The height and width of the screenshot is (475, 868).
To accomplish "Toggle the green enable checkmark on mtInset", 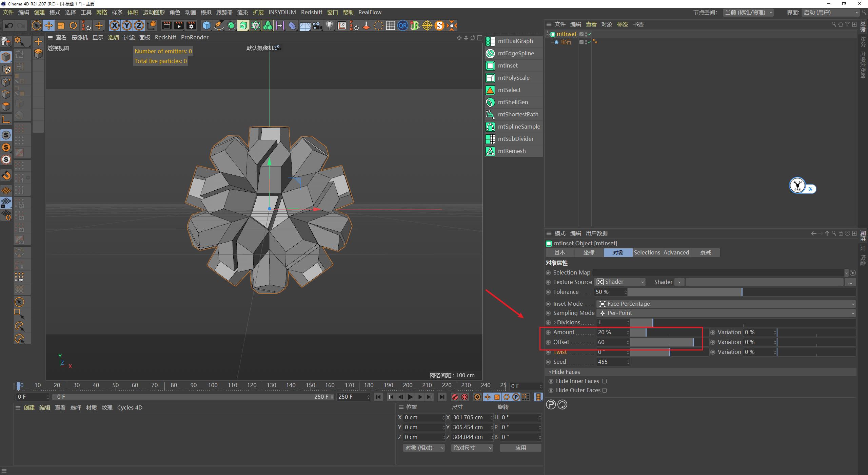I will click(589, 34).
